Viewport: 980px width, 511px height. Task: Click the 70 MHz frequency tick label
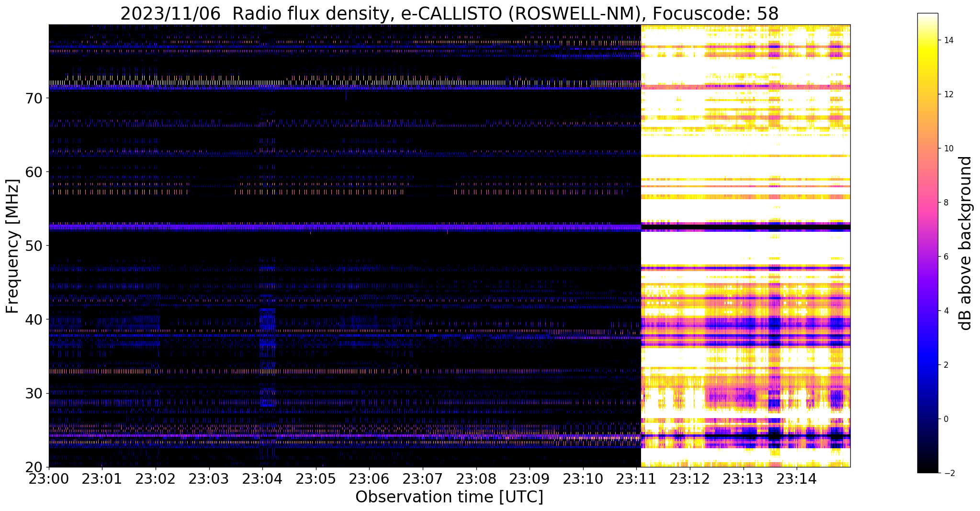[34, 98]
